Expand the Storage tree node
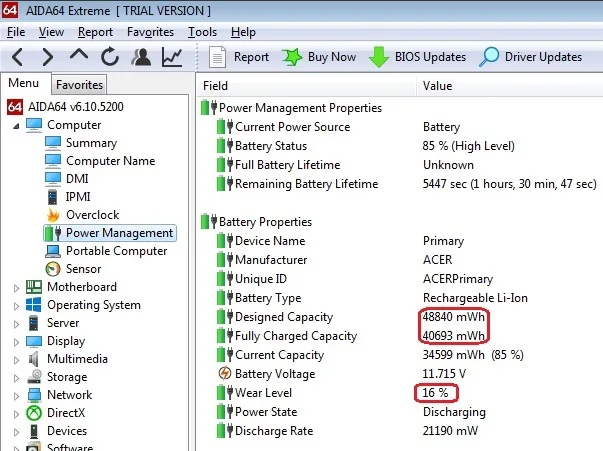Viewport: 603px width, 451px height. (16, 378)
